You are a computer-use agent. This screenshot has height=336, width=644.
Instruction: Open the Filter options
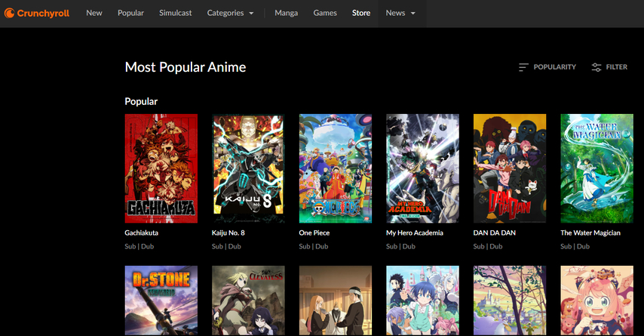click(x=609, y=67)
